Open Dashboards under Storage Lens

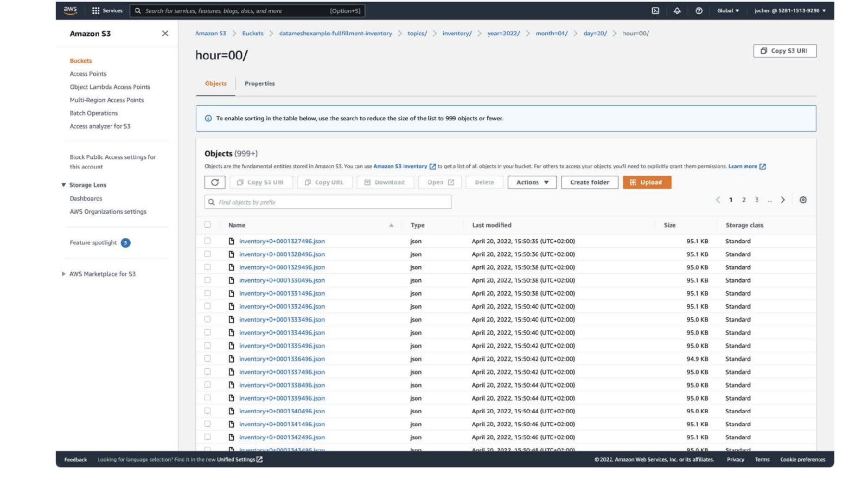86,198
